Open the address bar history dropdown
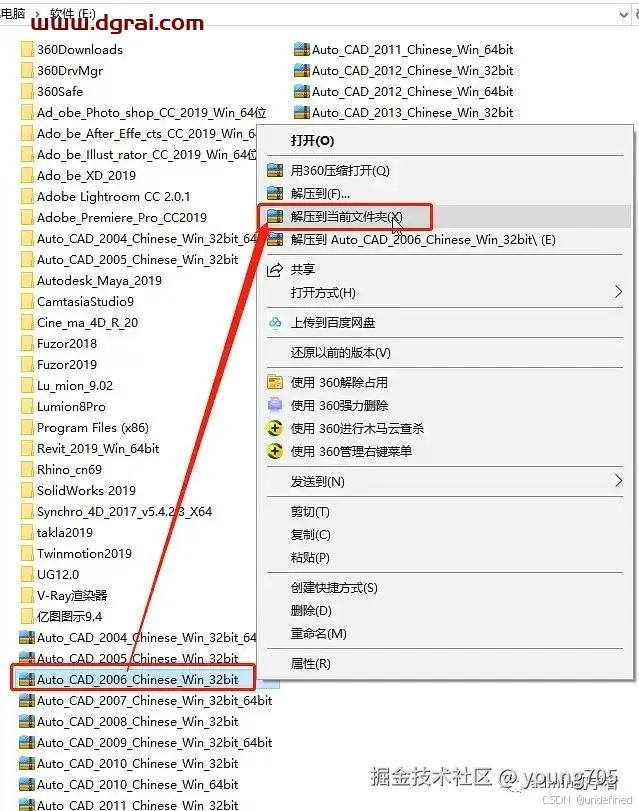 tap(624, 16)
